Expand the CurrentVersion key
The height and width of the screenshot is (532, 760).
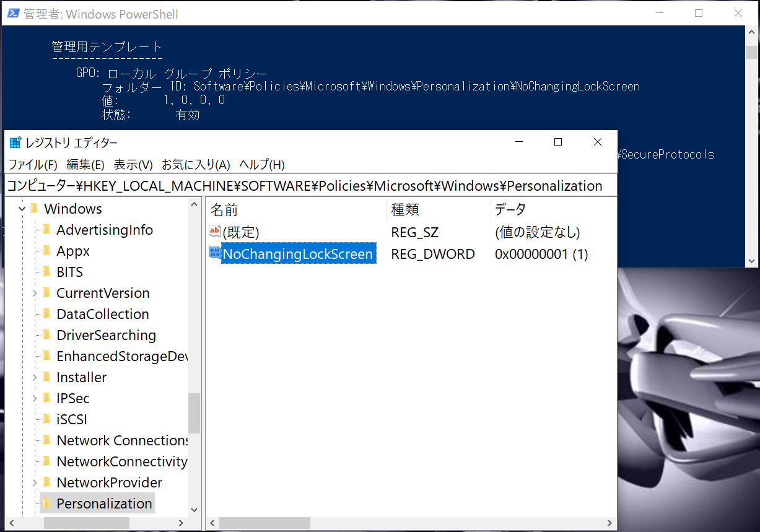coord(35,294)
